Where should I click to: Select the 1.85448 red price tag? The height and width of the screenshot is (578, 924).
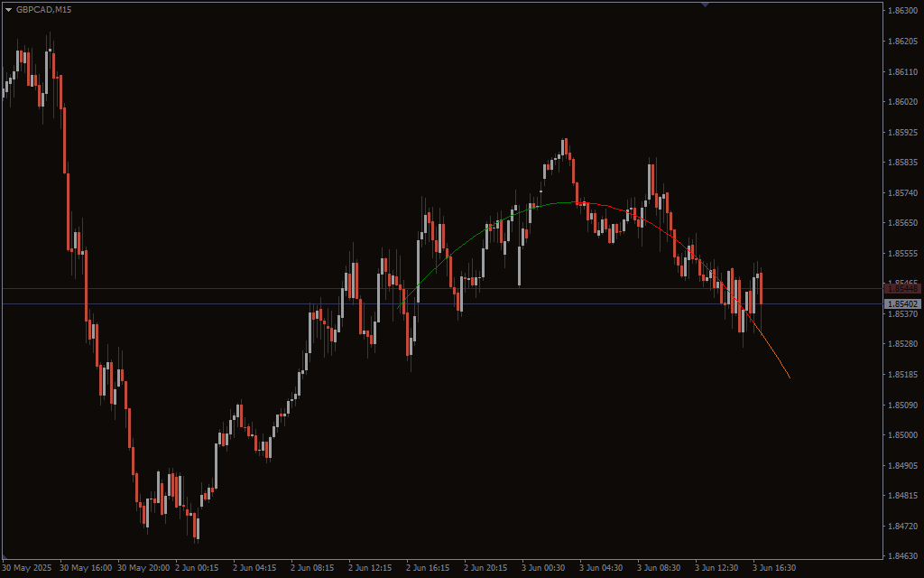902,288
